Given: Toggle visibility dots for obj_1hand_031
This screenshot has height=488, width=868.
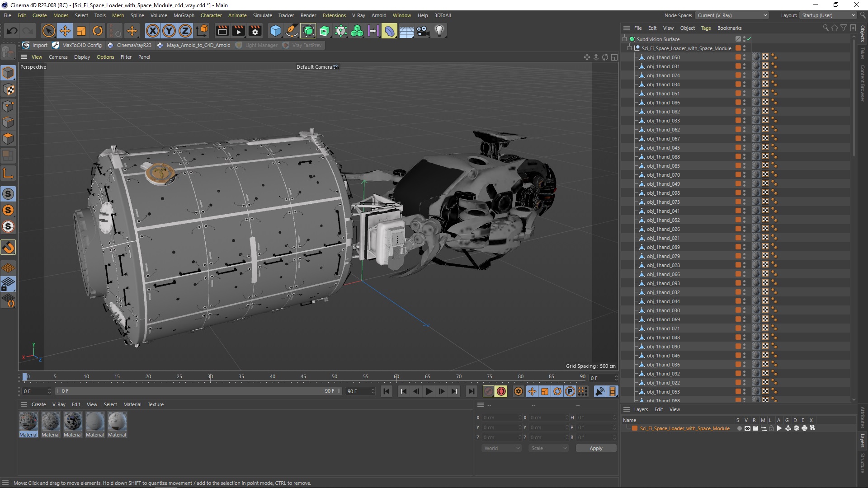Looking at the screenshot, I should (x=745, y=66).
